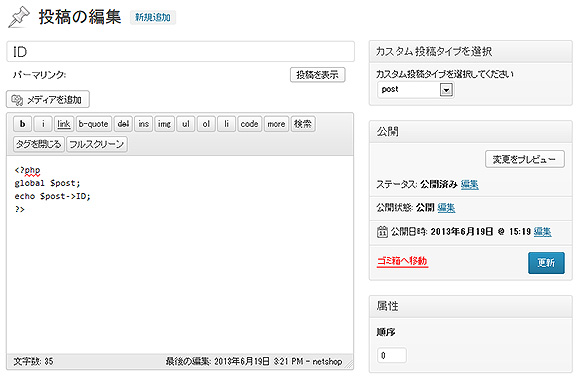Insert a hyperlink with link button
This screenshot has width=580, height=379.
(64, 124)
